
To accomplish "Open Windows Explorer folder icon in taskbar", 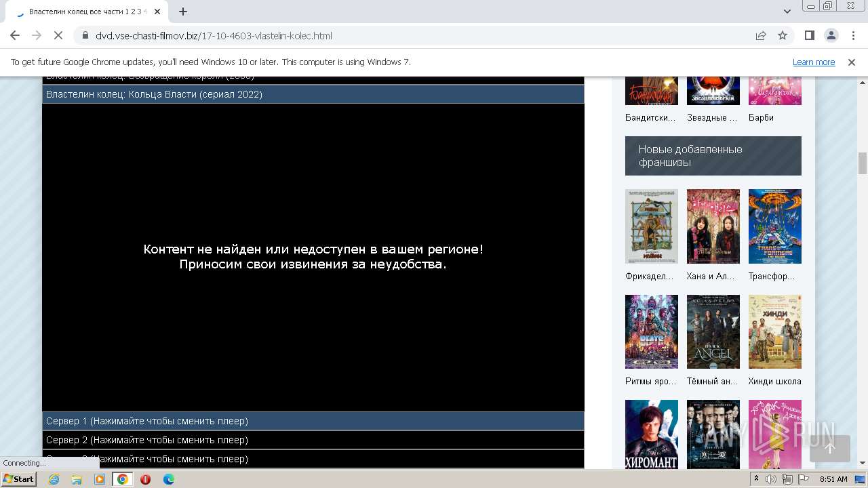I will pos(77,479).
